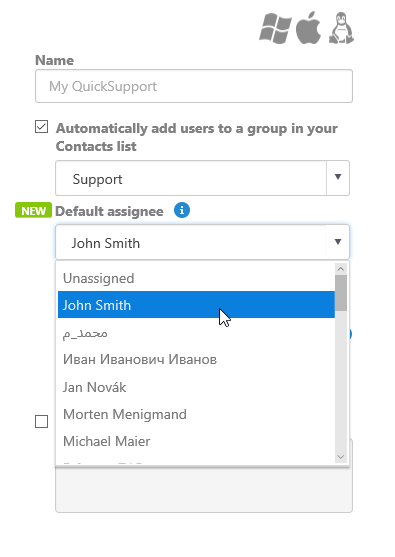Uncheck Automatically add users to group

pos(42,127)
